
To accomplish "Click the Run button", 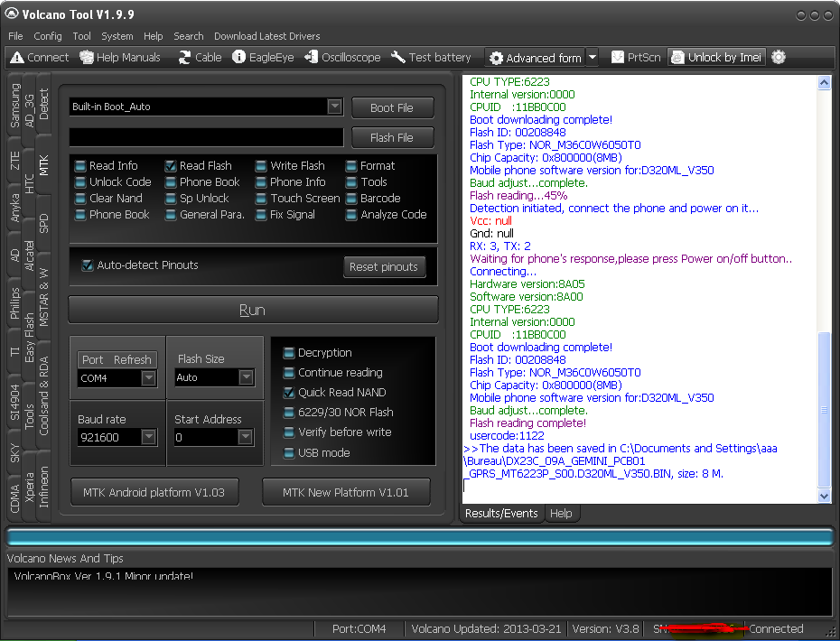I will coord(253,310).
